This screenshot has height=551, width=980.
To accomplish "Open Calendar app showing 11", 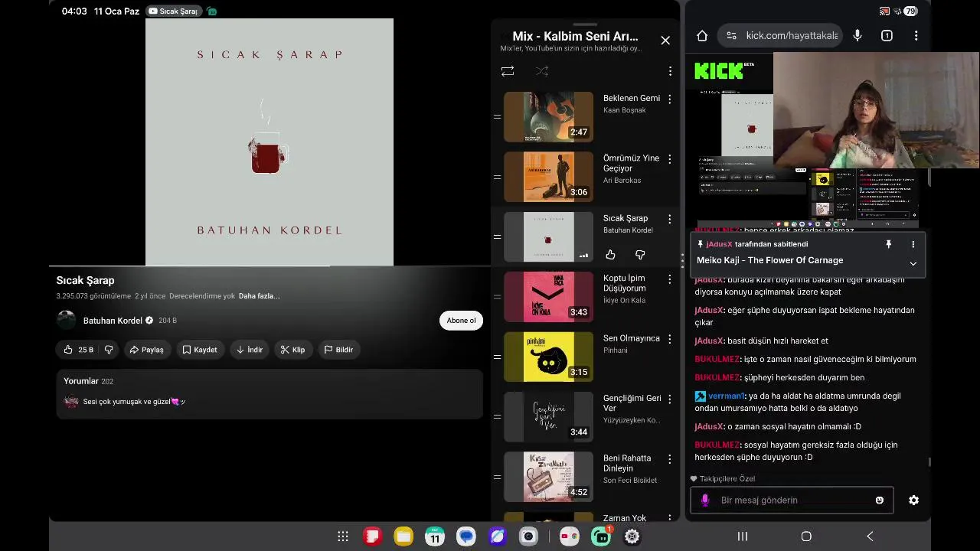I will (435, 536).
